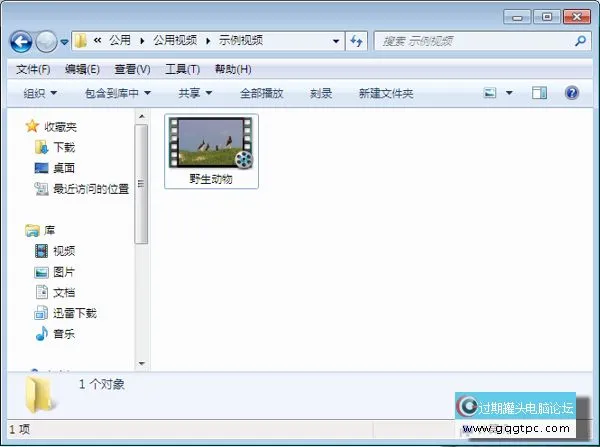Click the 1 个对象 details text
Viewport: 600px width, 447px height.
click(x=102, y=384)
